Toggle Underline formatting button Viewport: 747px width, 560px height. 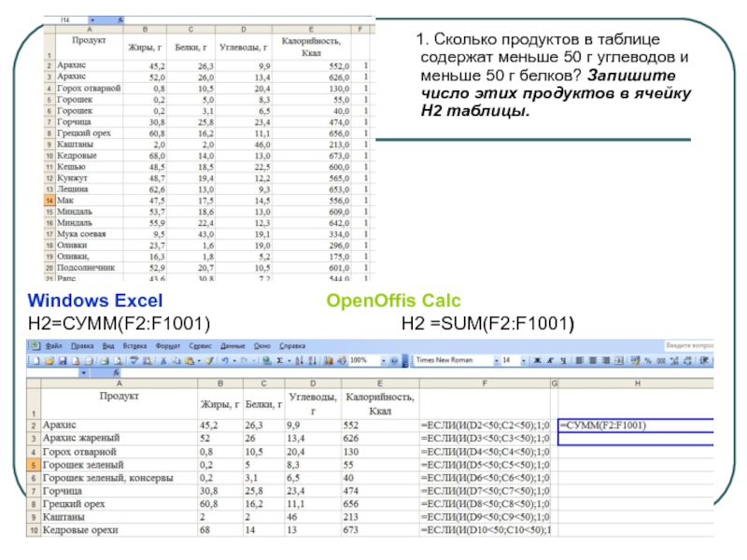click(x=553, y=359)
